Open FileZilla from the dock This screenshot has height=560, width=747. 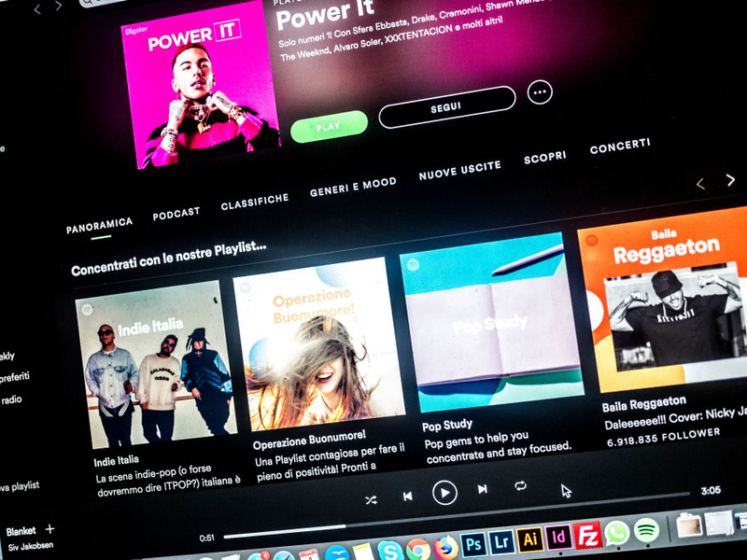click(587, 535)
